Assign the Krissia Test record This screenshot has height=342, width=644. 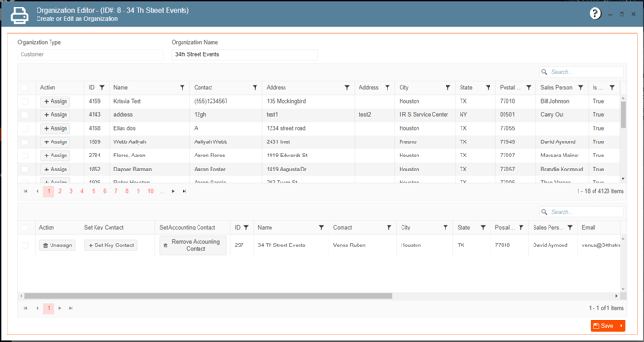click(55, 101)
